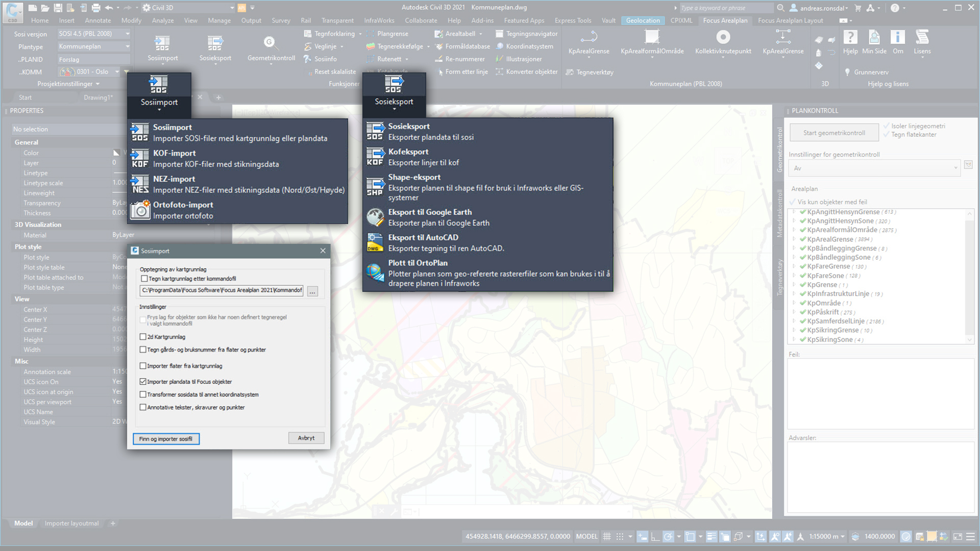Check Transformer sosidata til annet koordinatsystem
Screen dimensions: 980x551
(143, 394)
